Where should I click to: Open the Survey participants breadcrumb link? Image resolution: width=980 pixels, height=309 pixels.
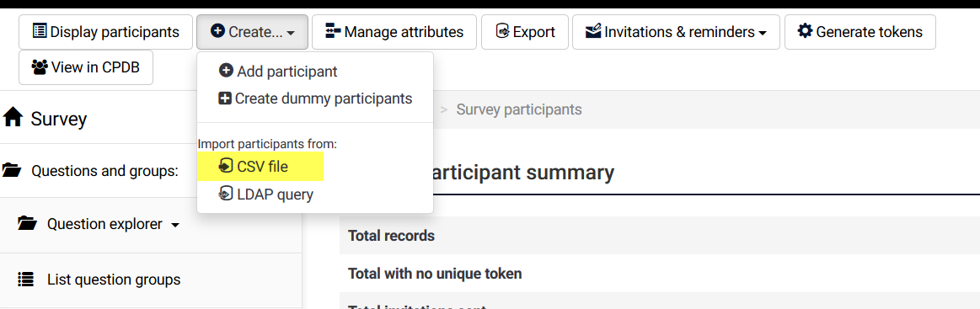519,109
